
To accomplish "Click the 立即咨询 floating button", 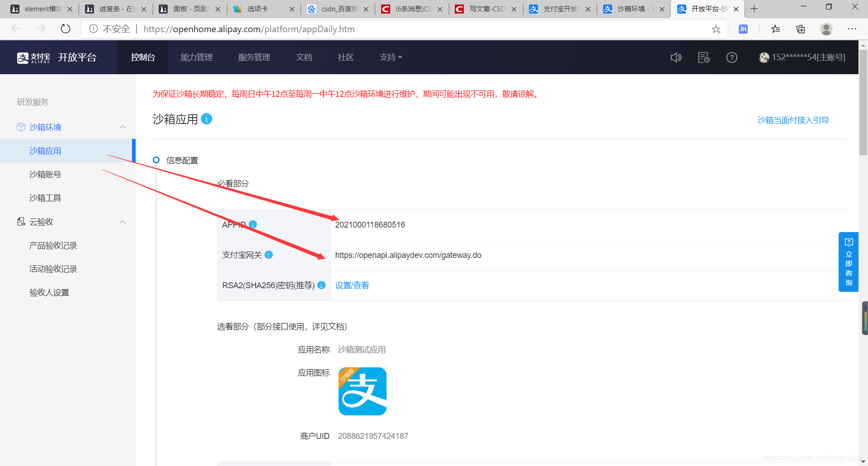I will point(849,262).
